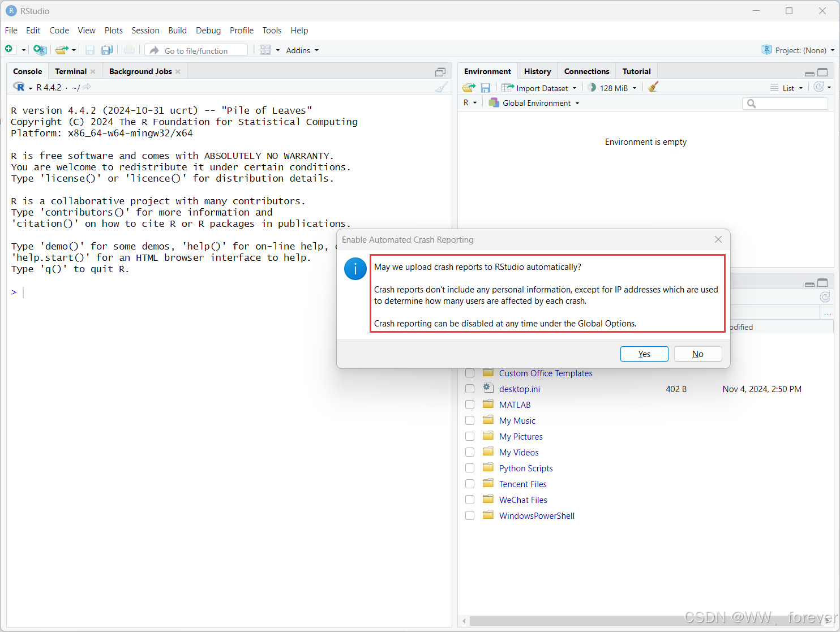Open the Project: (None) menu

click(798, 50)
